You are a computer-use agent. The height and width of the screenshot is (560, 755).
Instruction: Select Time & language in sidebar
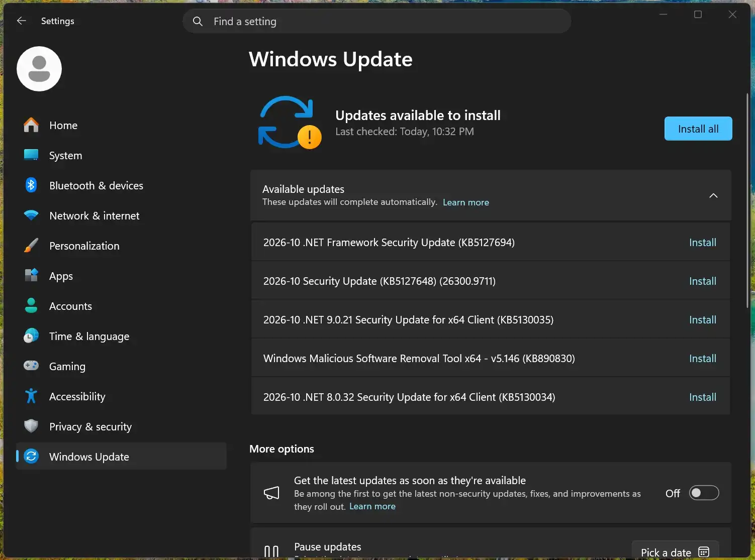pos(121,336)
